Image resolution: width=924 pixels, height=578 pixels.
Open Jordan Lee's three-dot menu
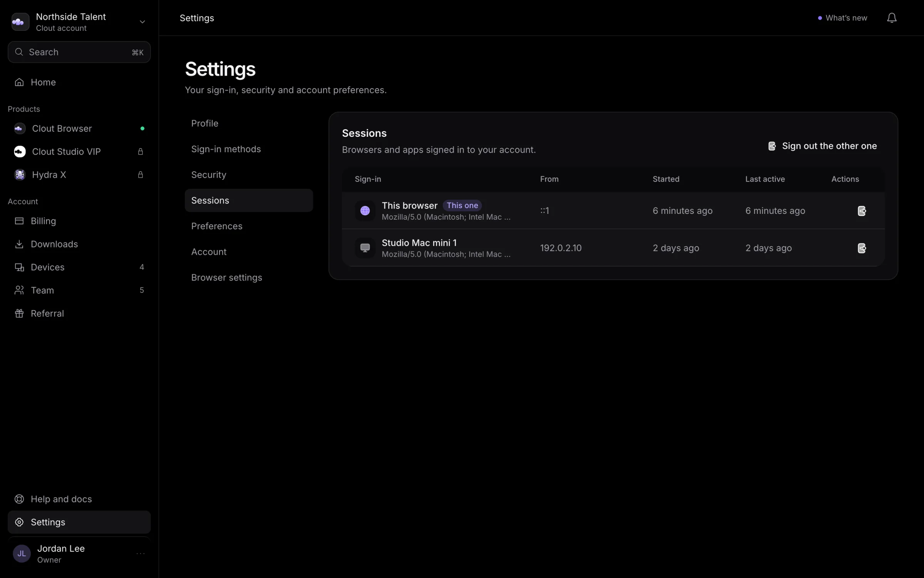point(141,554)
